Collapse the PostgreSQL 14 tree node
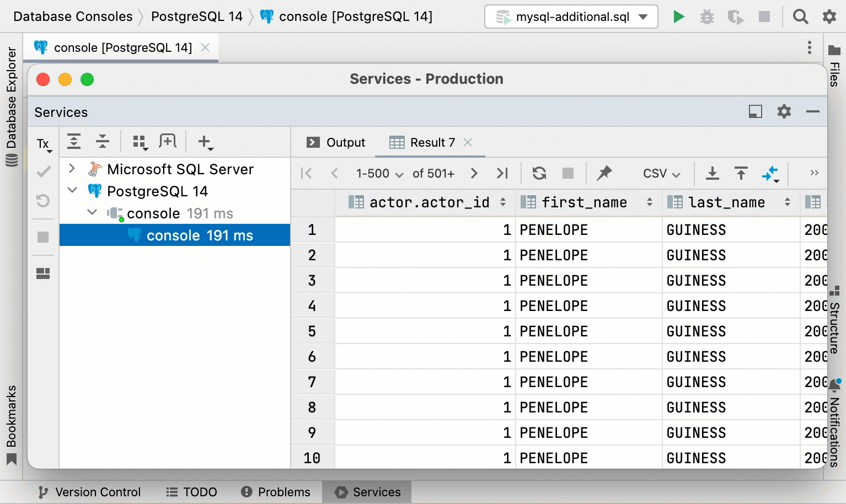The height and width of the screenshot is (504, 846). [x=72, y=191]
